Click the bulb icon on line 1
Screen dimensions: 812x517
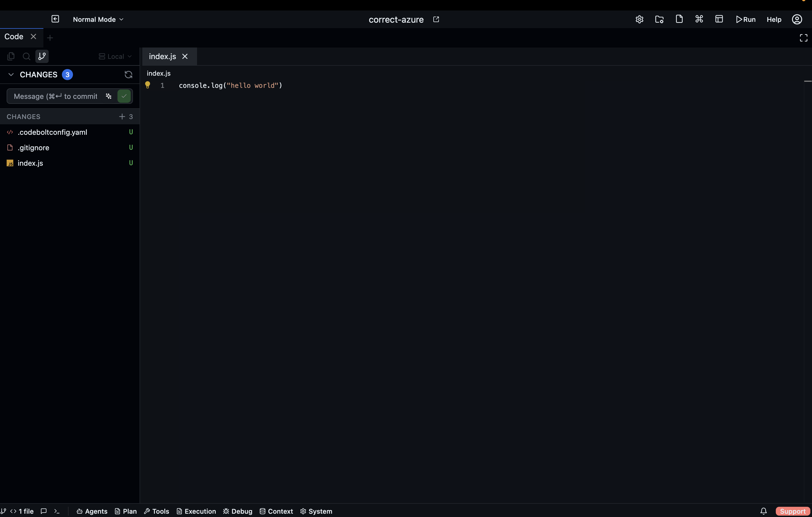(x=148, y=85)
